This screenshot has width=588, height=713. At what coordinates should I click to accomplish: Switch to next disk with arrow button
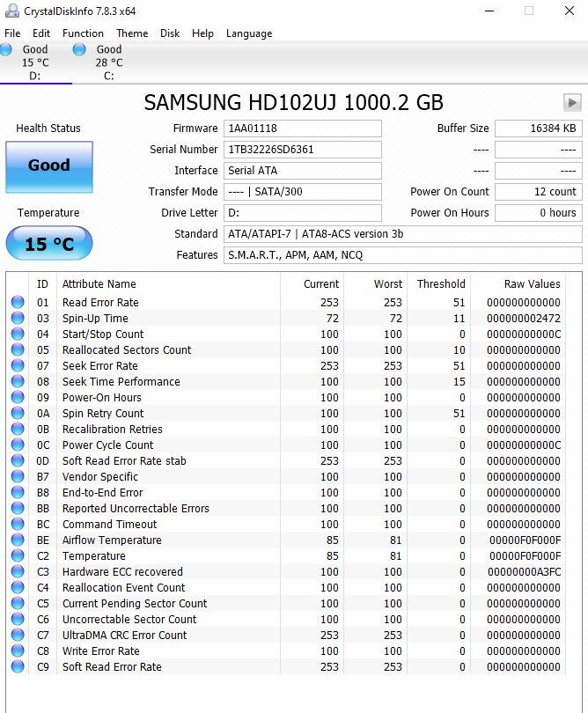[572, 102]
